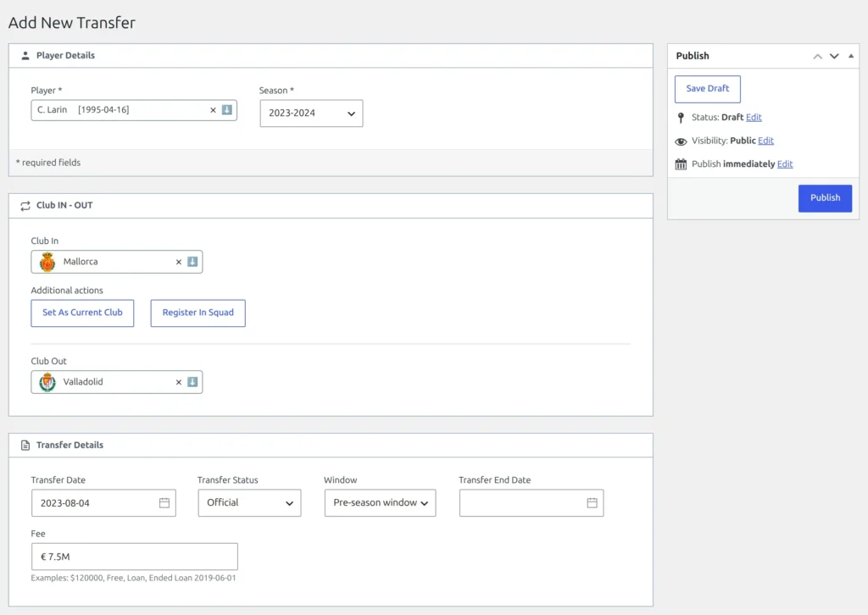Image resolution: width=868 pixels, height=615 pixels.
Task: Click the blue Publish button
Action: [825, 198]
